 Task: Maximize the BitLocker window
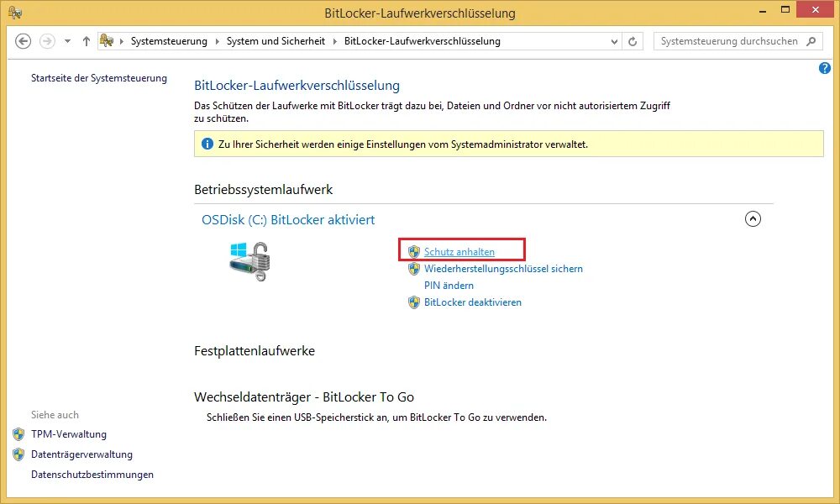[x=785, y=9]
